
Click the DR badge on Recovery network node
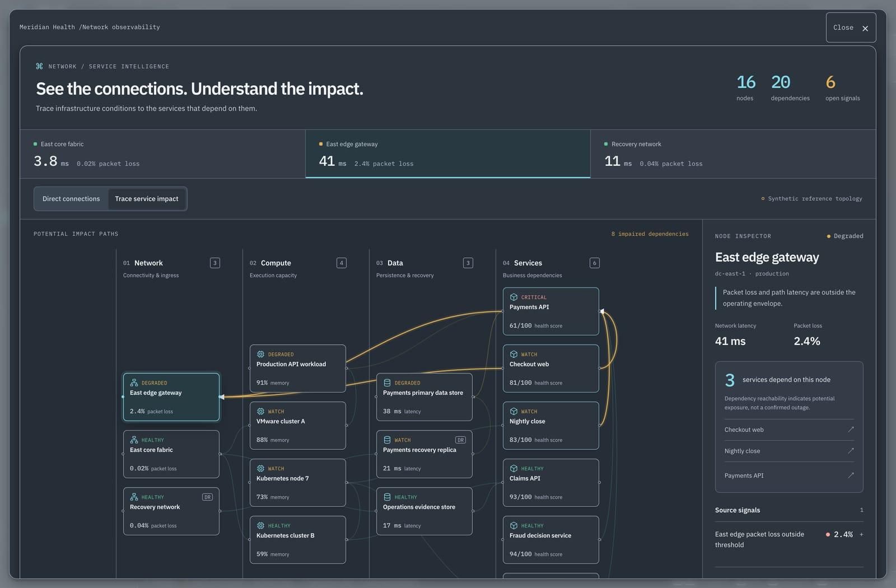pyautogui.click(x=207, y=497)
